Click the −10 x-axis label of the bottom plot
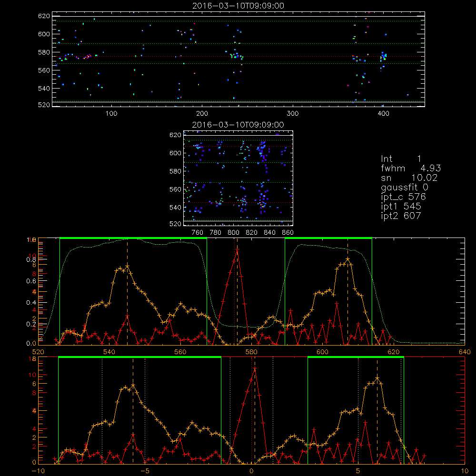 point(38,471)
